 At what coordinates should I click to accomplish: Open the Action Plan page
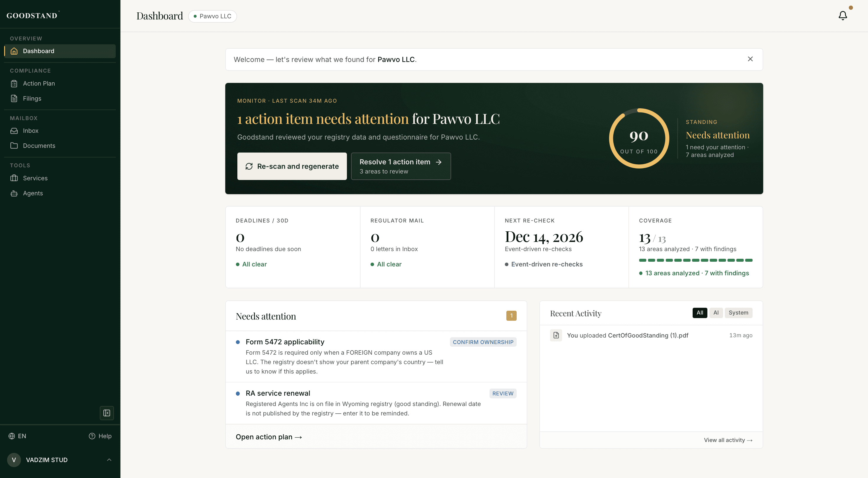[60, 84]
